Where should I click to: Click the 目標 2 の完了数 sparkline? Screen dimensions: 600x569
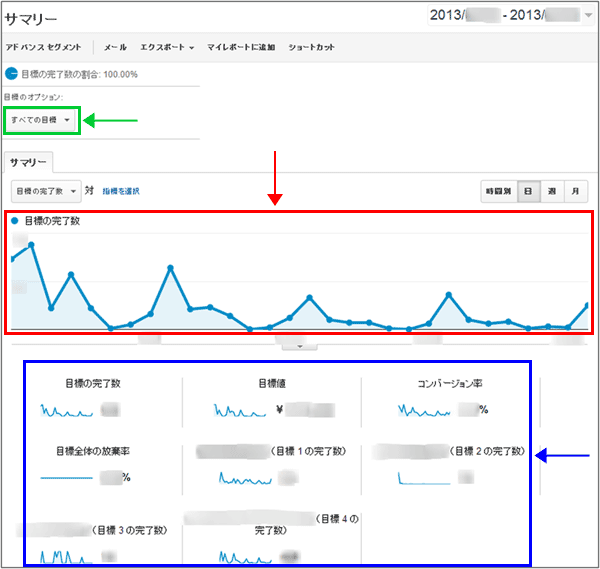click(424, 478)
